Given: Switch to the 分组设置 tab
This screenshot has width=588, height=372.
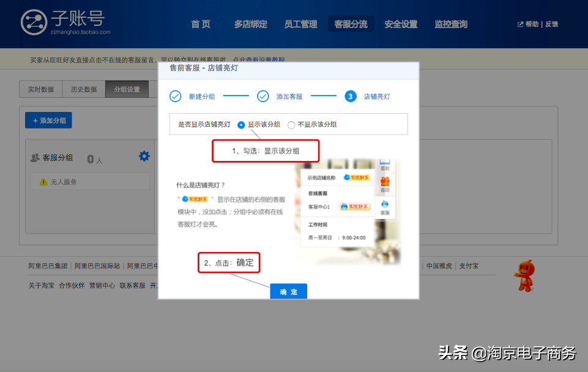Looking at the screenshot, I should [x=127, y=89].
